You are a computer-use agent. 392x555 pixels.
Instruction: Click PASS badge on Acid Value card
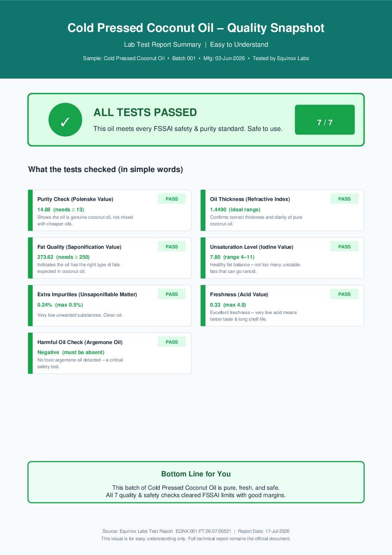click(x=344, y=294)
